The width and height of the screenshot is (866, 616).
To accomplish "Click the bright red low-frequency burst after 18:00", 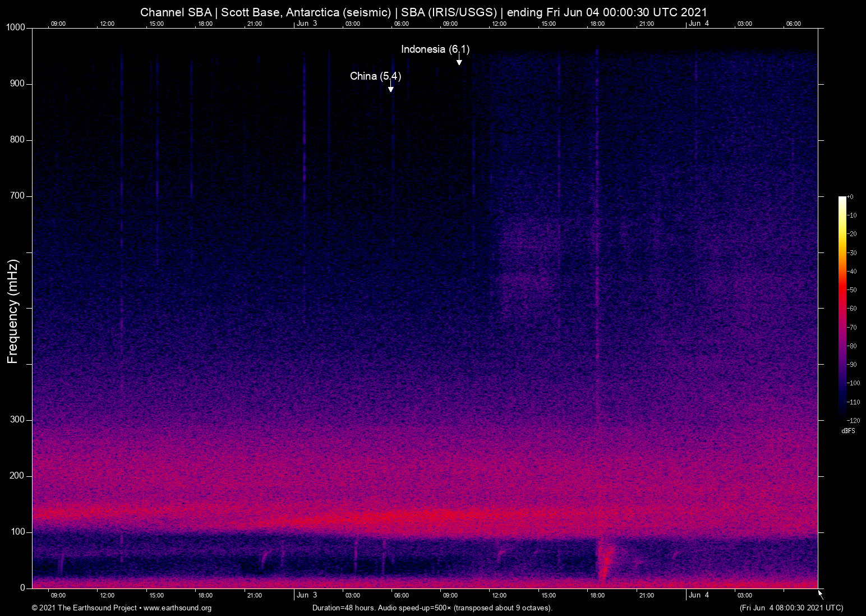I will 605,561.
